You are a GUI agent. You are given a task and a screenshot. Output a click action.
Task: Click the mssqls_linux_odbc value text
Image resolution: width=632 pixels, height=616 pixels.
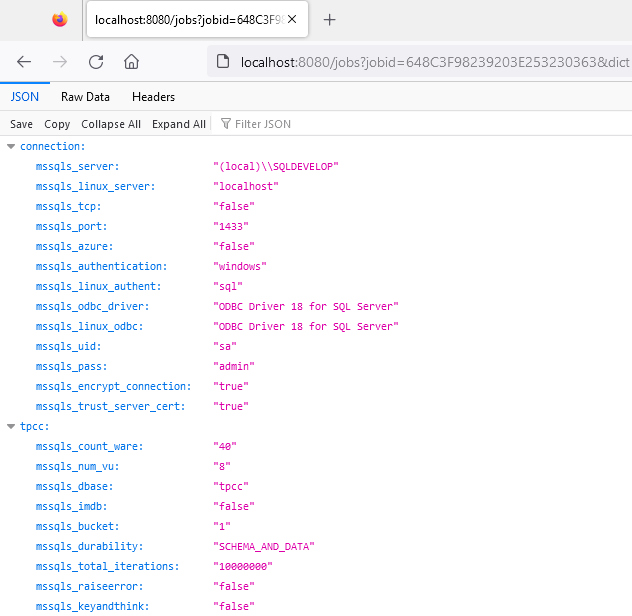coord(306,326)
